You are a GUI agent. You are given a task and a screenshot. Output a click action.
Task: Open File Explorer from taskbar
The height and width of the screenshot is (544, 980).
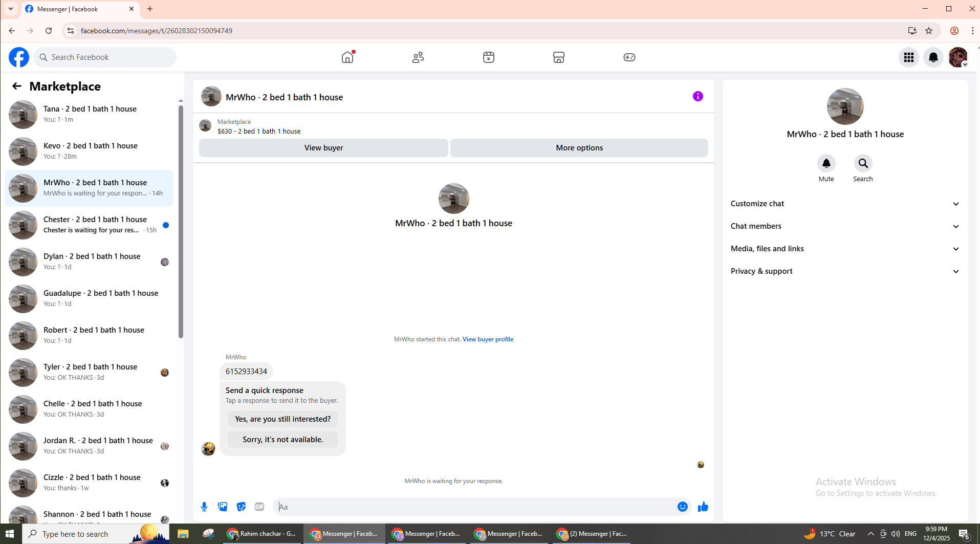[x=183, y=534]
